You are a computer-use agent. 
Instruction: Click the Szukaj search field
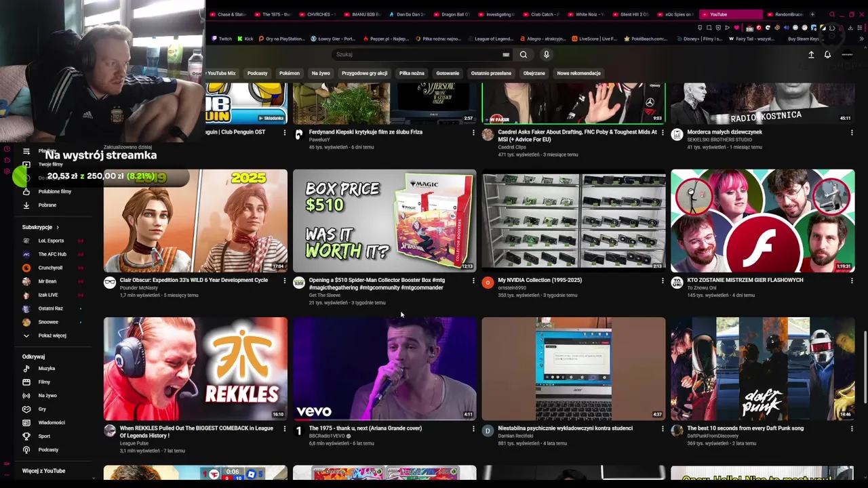pyautogui.click(x=417, y=55)
